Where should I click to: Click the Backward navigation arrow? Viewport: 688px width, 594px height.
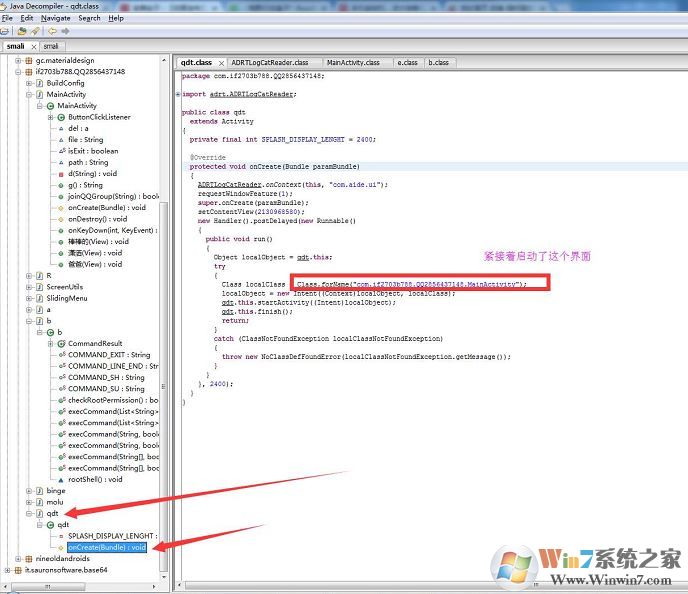51,31
